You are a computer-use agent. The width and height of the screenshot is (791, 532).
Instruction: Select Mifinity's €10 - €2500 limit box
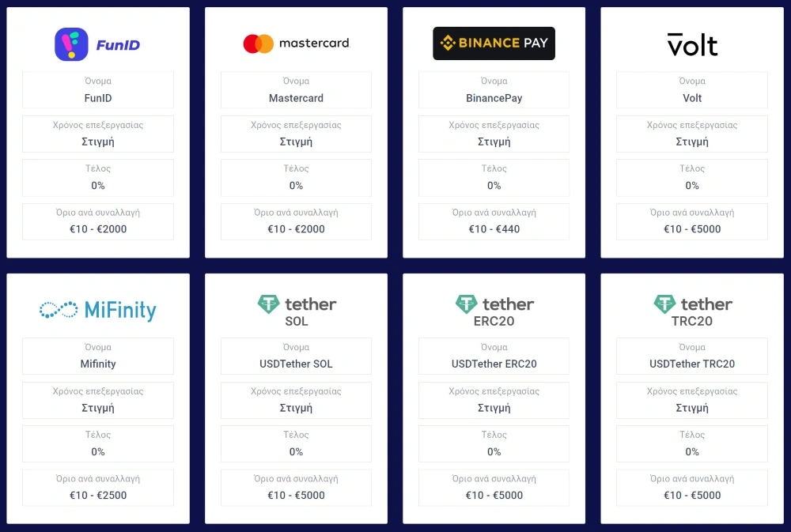[x=98, y=488]
